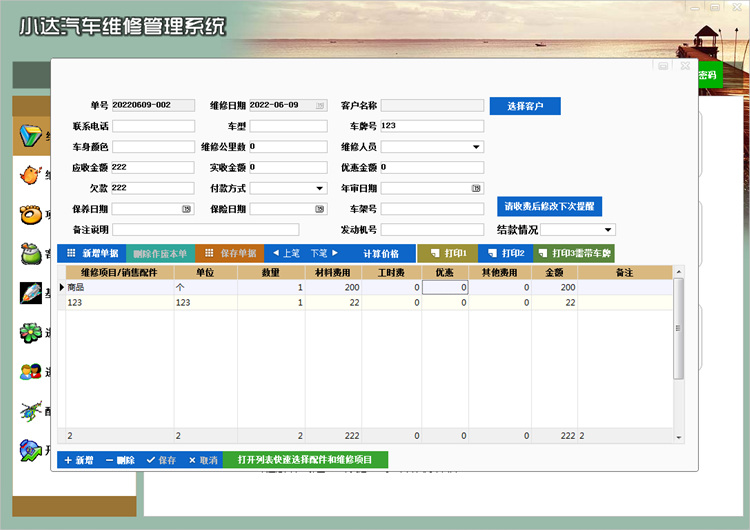Click the 应收金额 field showing 222
Image resolution: width=750 pixels, height=530 pixels.
(153, 167)
